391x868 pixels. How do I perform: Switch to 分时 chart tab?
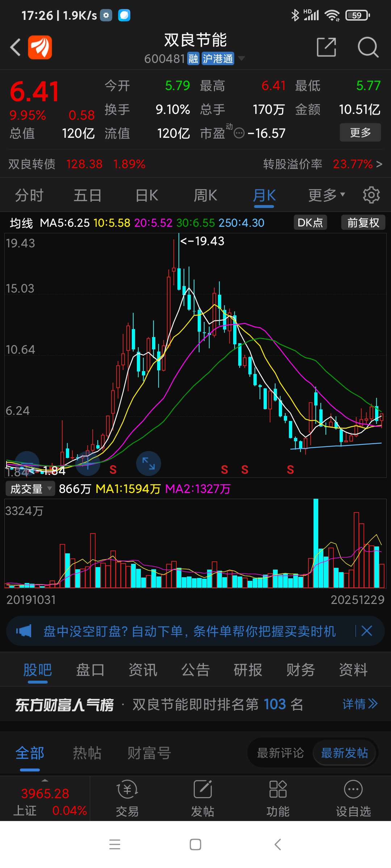pos(29,195)
